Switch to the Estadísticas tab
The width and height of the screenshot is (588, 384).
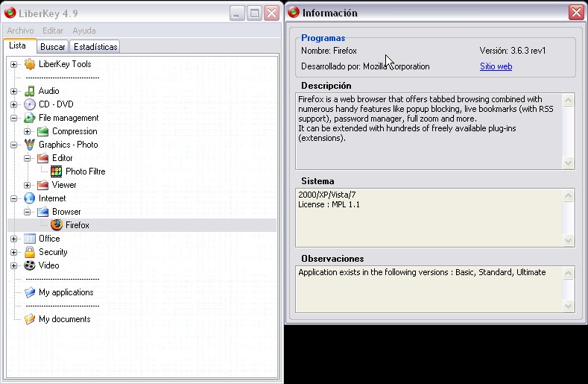point(95,47)
